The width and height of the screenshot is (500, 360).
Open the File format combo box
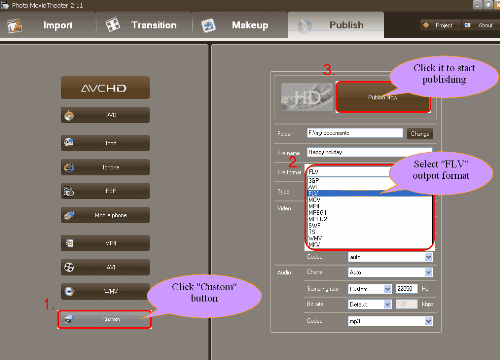point(348,172)
